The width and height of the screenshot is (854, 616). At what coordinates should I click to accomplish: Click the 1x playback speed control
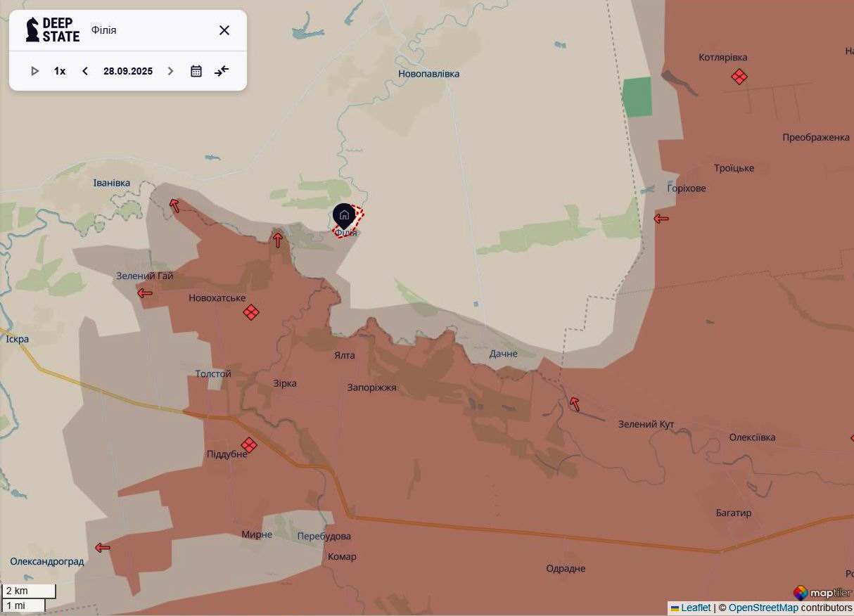[59, 70]
